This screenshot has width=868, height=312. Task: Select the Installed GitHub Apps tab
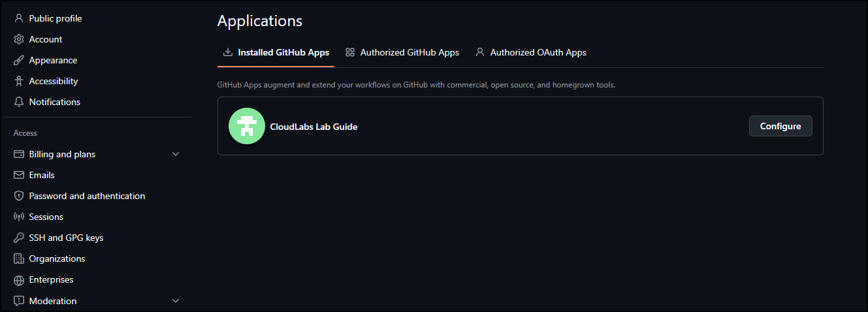coord(276,52)
